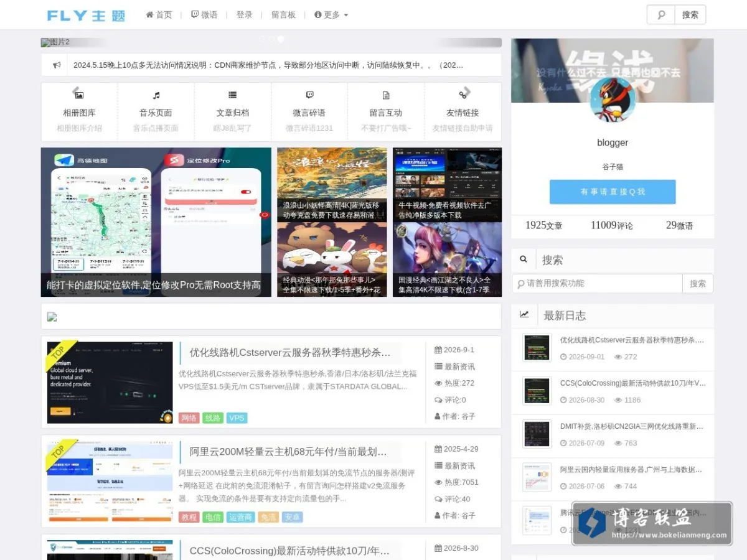Open the 登录 login menu item

(x=244, y=15)
